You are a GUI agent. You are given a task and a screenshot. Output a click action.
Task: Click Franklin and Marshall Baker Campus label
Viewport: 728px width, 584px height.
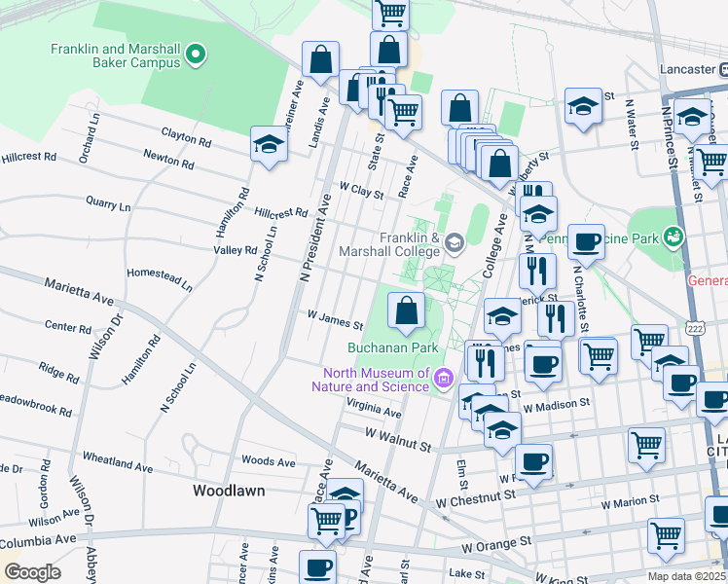point(116,55)
